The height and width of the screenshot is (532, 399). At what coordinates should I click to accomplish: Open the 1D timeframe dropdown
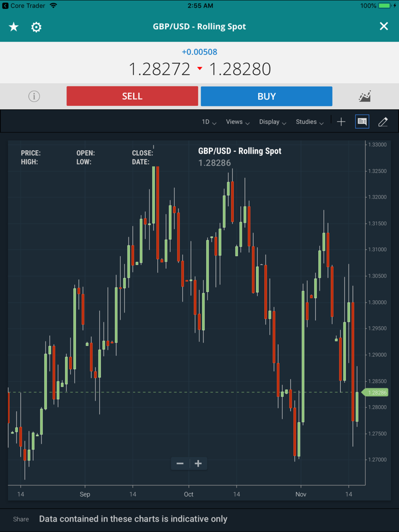pos(209,122)
